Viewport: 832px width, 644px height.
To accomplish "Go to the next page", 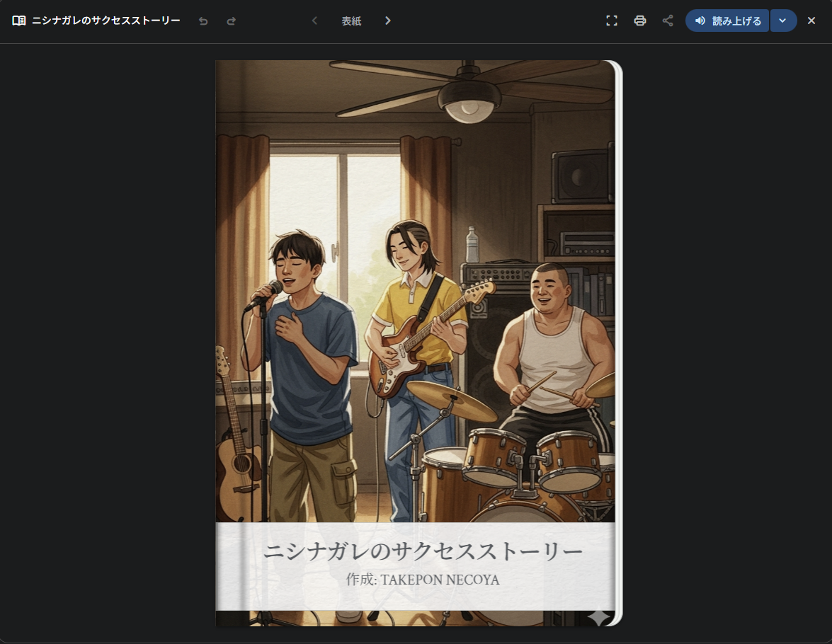I will 387,21.
